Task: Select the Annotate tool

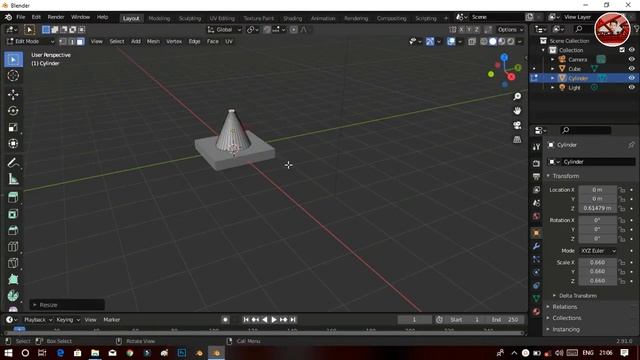Action: tap(13, 163)
